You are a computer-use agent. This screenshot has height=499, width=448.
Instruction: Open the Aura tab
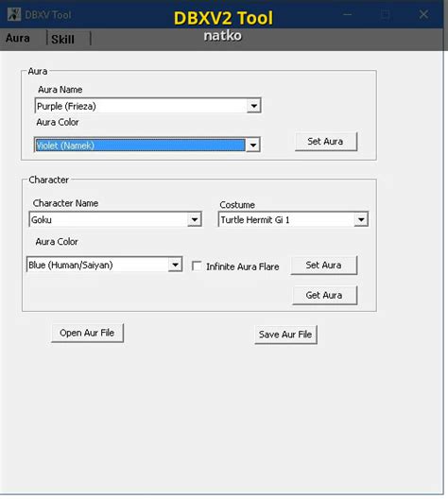point(18,39)
